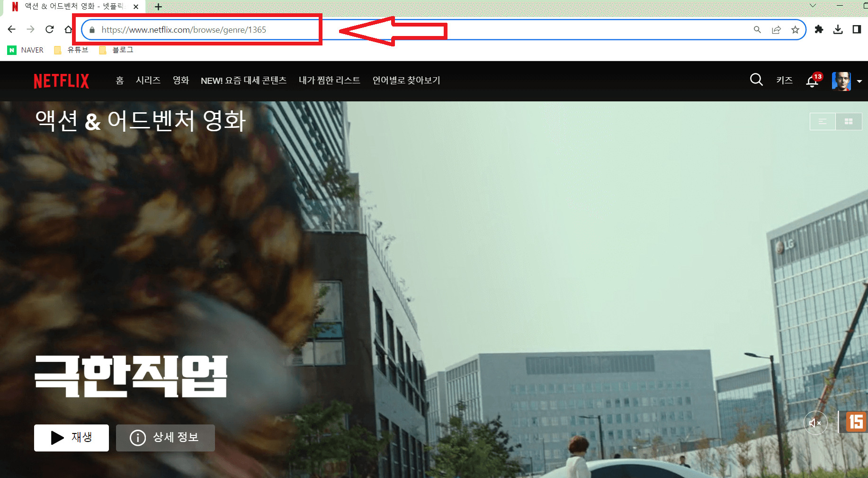Screen dimensions: 868x478
Task: Switch to list view with descriptions
Action: point(823,121)
